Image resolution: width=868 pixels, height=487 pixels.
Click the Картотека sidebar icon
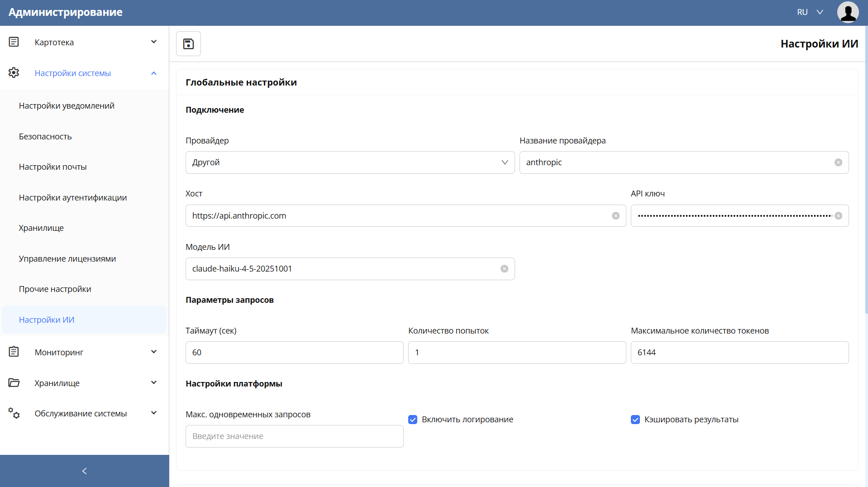click(14, 42)
